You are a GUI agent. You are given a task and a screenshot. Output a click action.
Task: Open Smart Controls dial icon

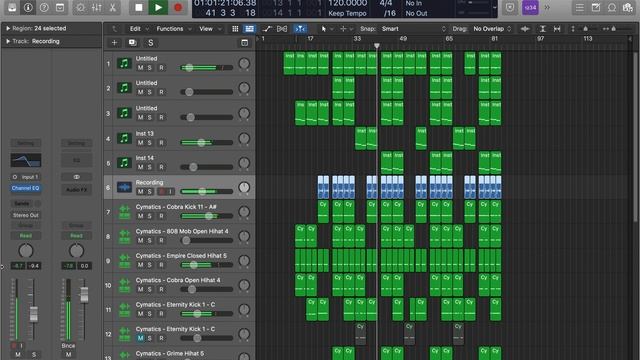click(80, 7)
